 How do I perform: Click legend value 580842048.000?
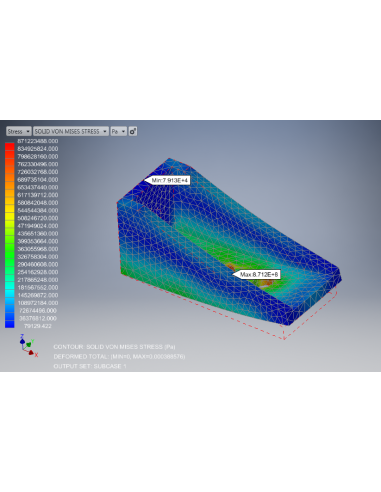click(x=38, y=203)
